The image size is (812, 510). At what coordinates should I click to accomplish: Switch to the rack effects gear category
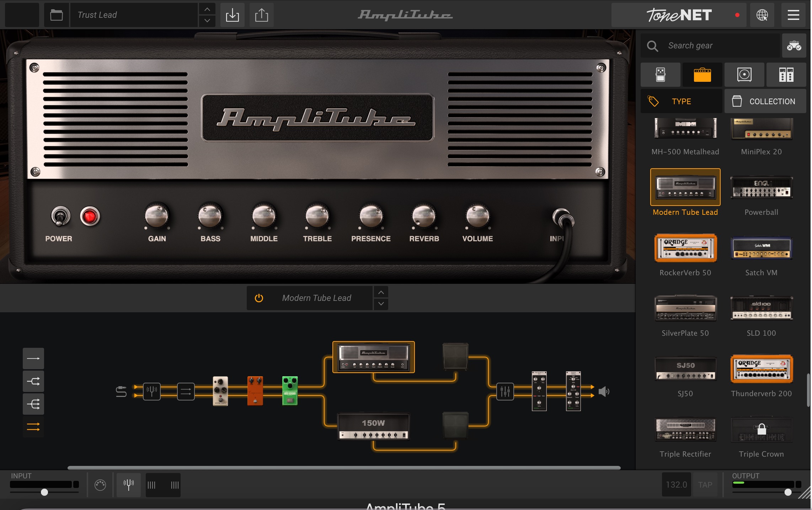(x=786, y=75)
